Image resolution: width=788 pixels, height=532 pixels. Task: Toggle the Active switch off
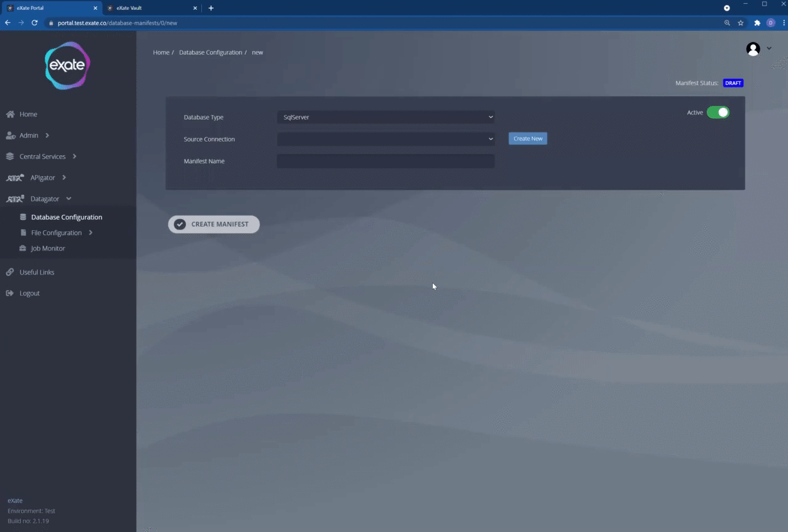coord(717,112)
